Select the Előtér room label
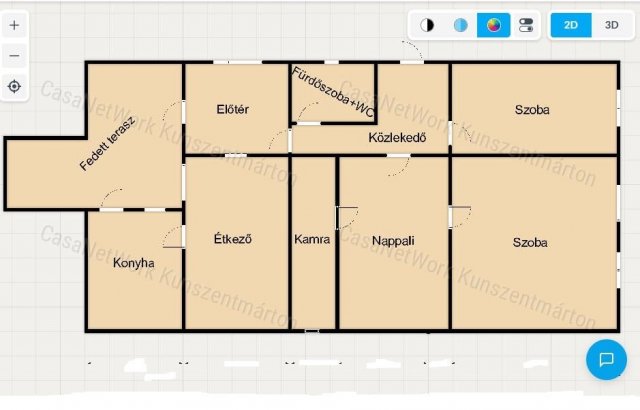 click(233, 109)
